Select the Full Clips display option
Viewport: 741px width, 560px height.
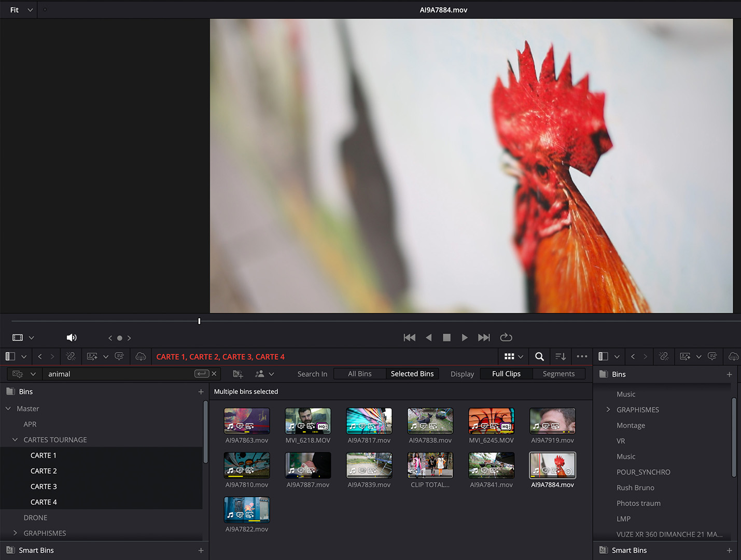[506, 374]
